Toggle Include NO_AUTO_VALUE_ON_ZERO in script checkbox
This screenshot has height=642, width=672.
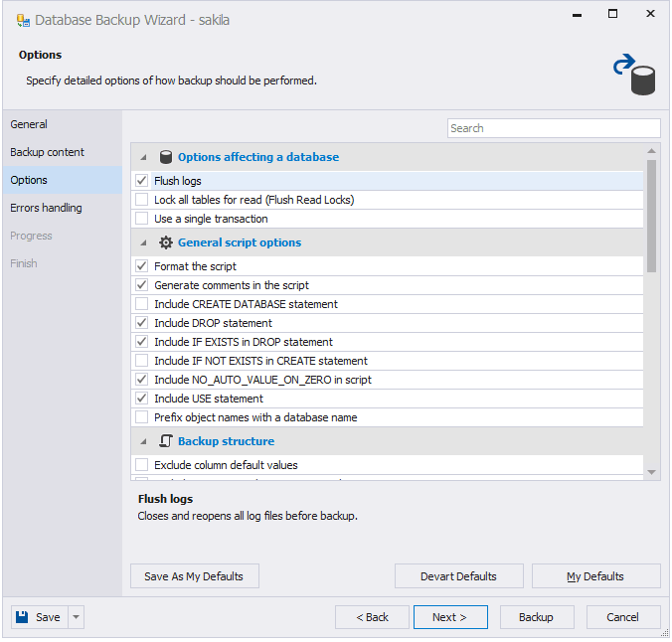click(x=142, y=380)
